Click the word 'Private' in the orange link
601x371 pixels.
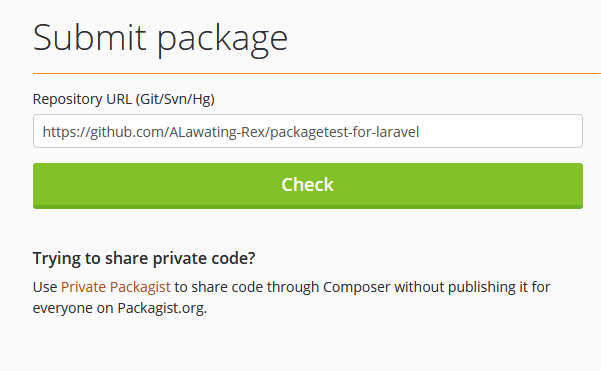[x=83, y=287]
